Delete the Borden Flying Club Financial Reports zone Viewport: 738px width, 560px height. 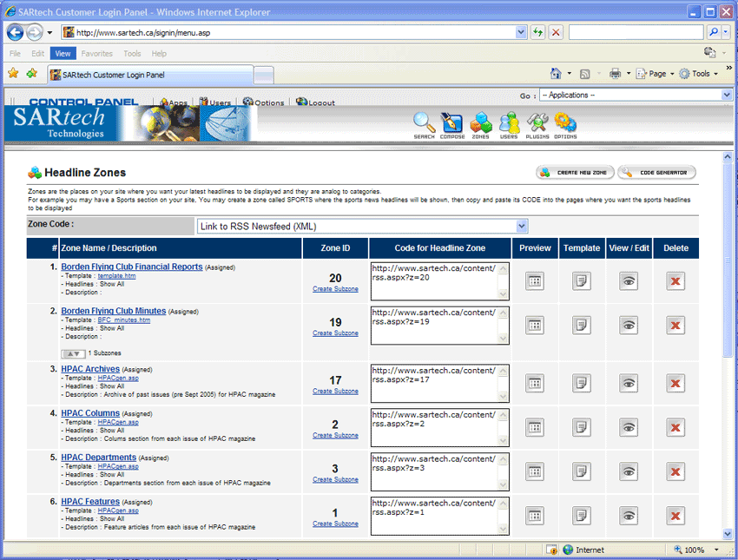[x=675, y=281]
